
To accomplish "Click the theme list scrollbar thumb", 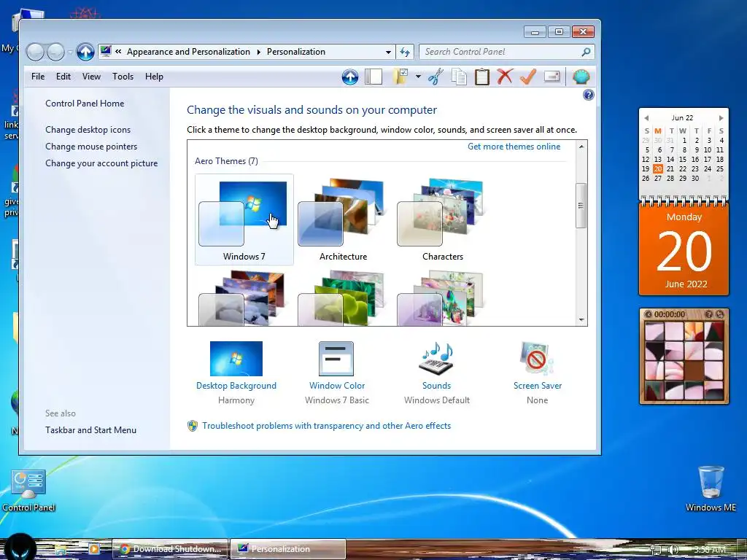I will 581,205.
